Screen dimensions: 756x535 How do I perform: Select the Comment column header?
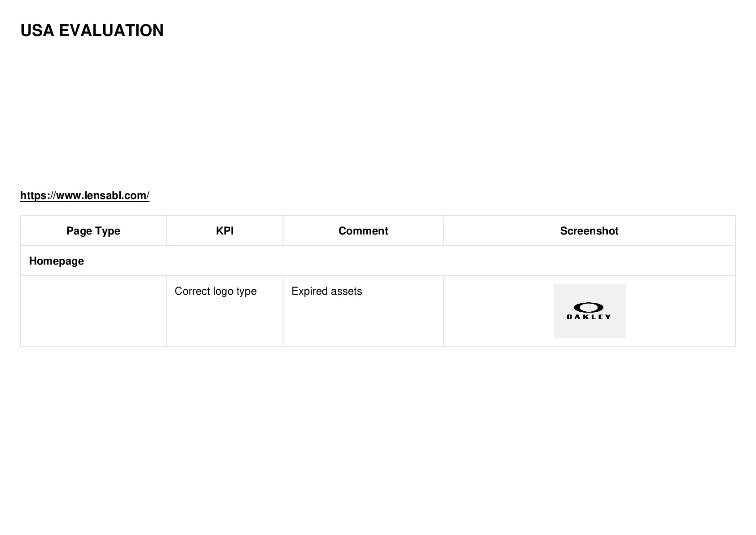(363, 231)
